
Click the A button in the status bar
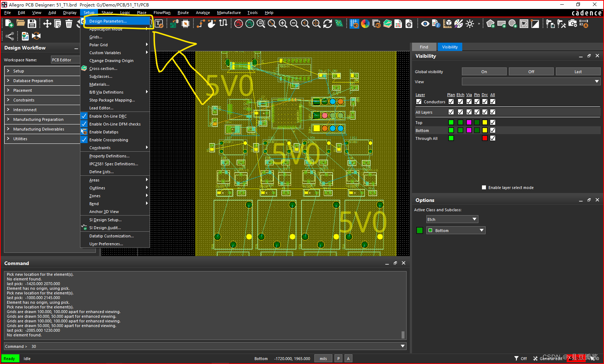[348, 358]
